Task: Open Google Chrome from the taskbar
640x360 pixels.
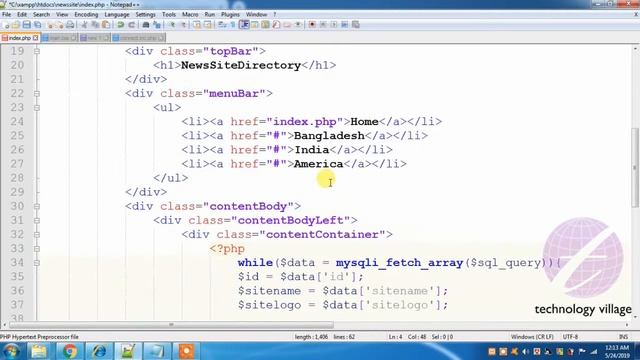Action: coord(70,351)
